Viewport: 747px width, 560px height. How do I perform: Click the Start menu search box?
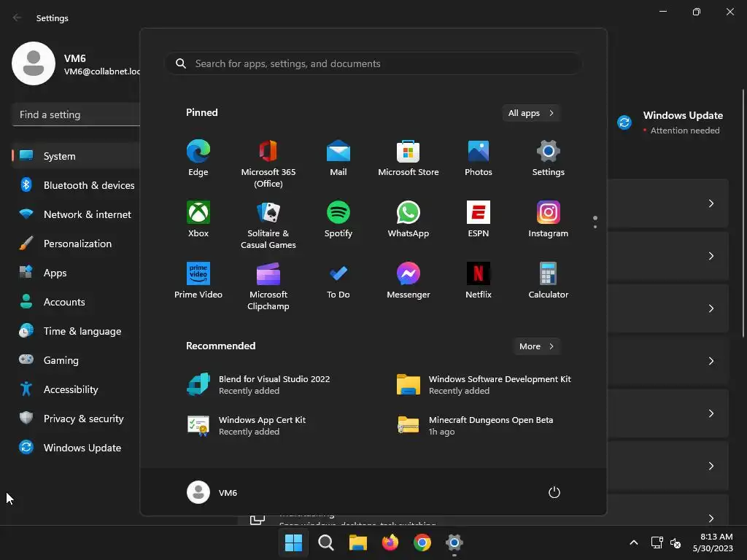(x=373, y=63)
